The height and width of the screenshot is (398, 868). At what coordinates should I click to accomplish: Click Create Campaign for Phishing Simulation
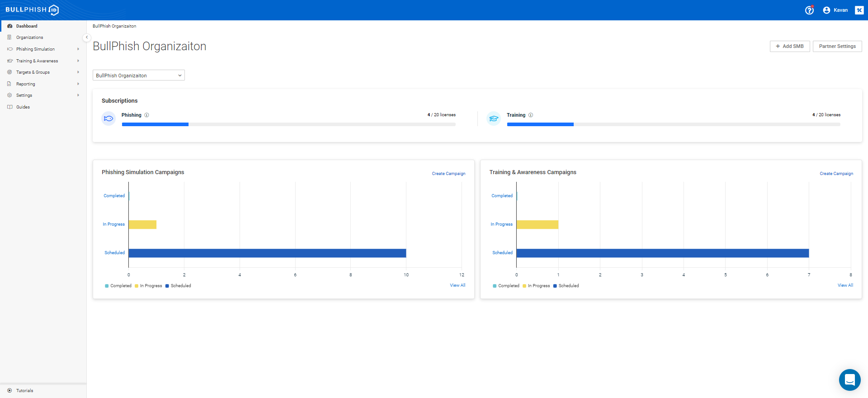[448, 174]
